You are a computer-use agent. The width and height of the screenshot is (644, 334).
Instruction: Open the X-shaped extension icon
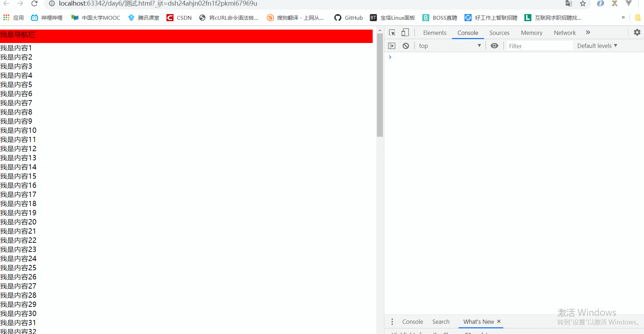614,4
